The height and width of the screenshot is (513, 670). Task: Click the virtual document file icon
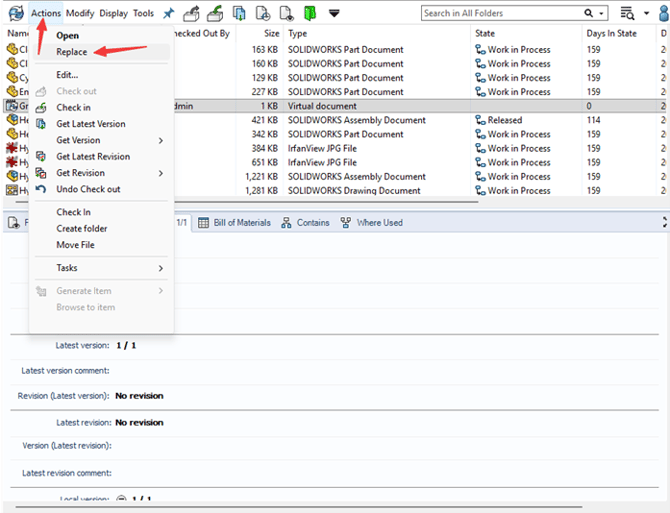pos(12,106)
